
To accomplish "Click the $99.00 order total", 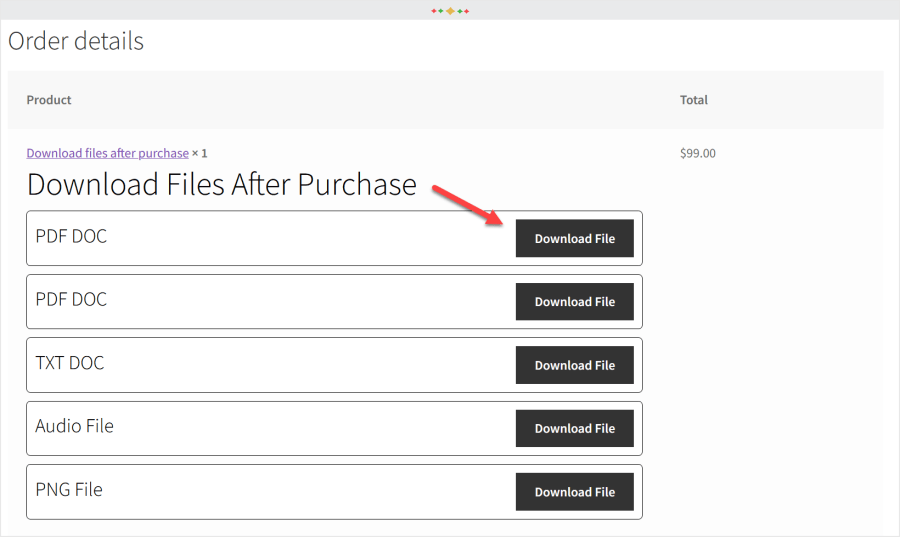I will coord(697,153).
